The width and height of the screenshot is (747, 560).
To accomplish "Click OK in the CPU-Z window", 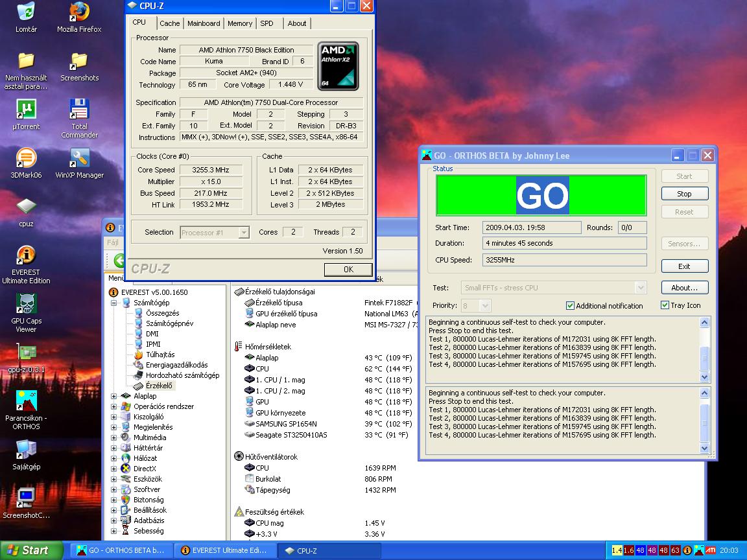I will tap(348, 270).
